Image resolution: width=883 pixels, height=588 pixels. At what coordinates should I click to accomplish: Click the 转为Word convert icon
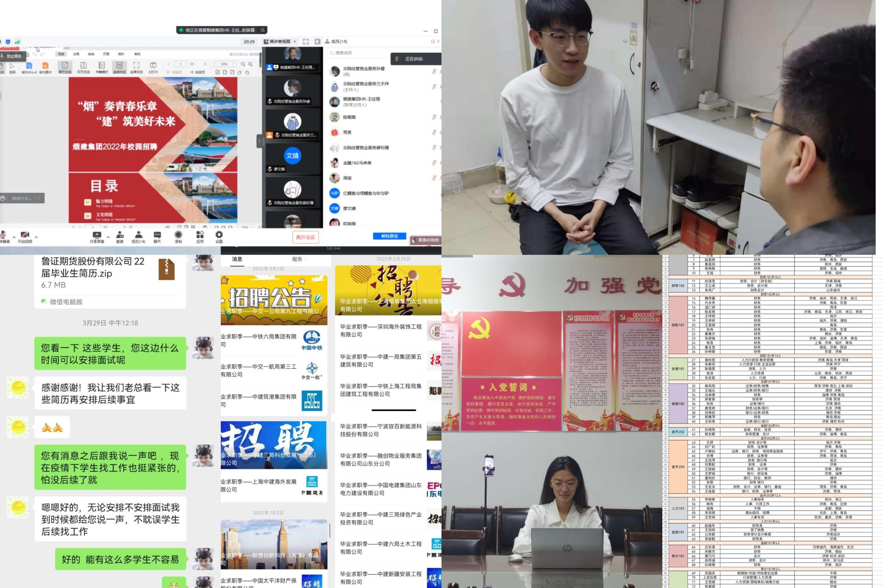[x=29, y=68]
